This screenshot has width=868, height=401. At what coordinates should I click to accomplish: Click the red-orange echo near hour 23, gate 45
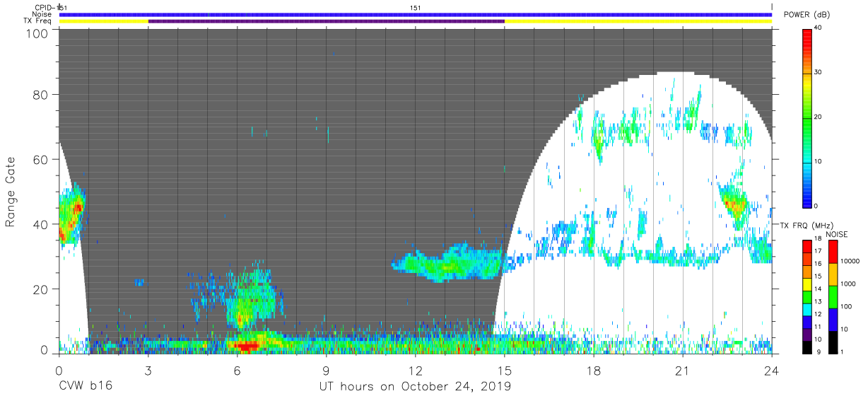pyautogui.click(x=734, y=206)
